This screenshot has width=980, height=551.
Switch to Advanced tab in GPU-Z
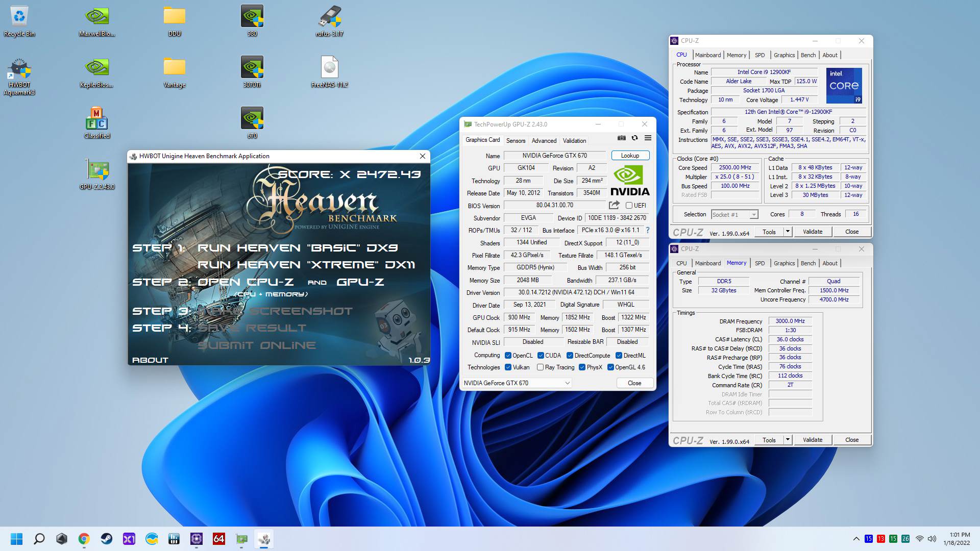[544, 141]
